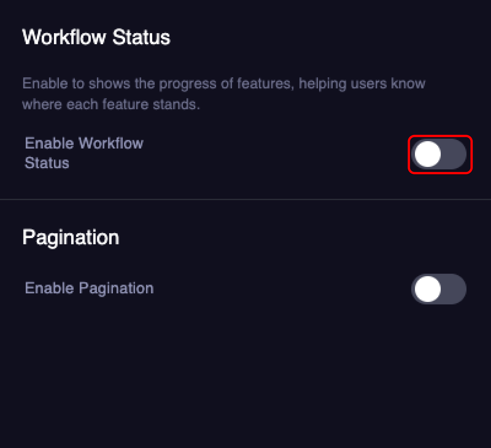Click "where each feature stands." description line
This screenshot has height=448, width=491.
pos(111,104)
